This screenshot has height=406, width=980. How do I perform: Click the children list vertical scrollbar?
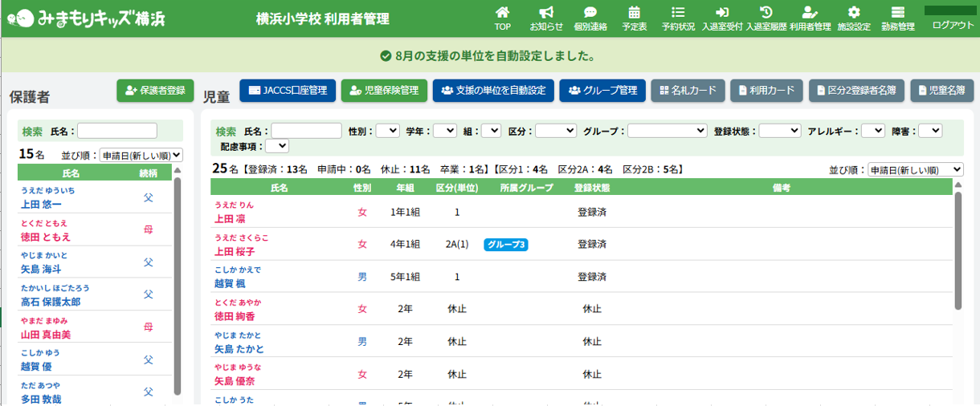point(958,250)
